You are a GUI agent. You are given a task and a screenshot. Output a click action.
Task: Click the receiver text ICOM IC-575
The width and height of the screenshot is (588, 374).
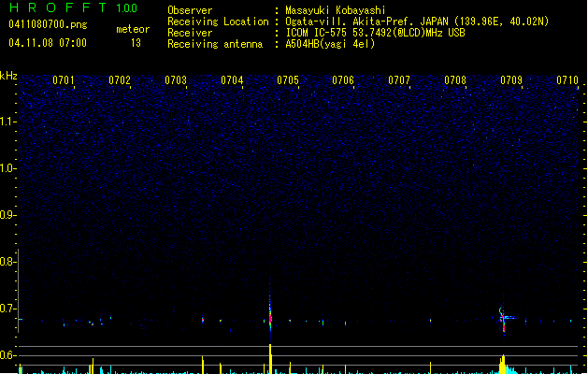tap(316, 33)
